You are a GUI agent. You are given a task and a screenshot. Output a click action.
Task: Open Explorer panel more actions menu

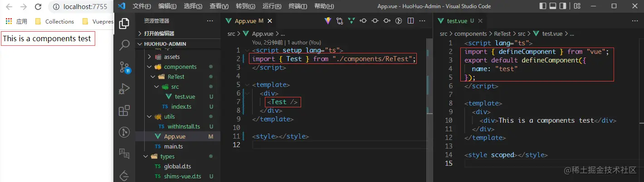(x=210, y=21)
